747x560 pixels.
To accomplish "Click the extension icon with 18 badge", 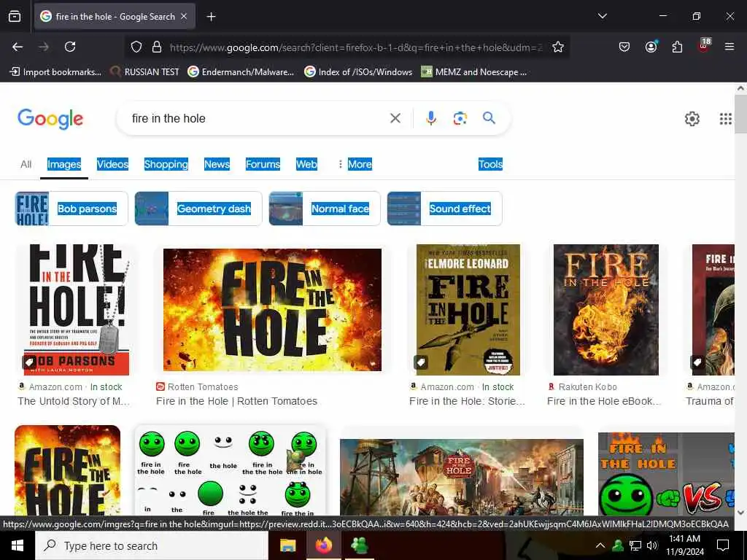I will click(704, 46).
